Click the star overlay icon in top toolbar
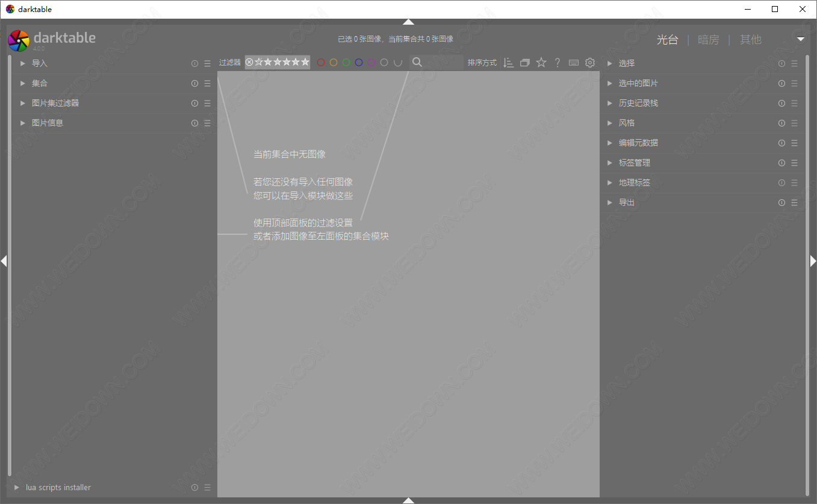Screen dimensions: 817x504 click(541, 62)
